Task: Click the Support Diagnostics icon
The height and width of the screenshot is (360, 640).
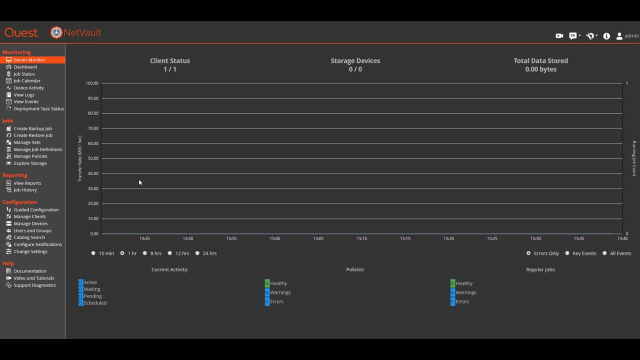Action: (x=9, y=285)
